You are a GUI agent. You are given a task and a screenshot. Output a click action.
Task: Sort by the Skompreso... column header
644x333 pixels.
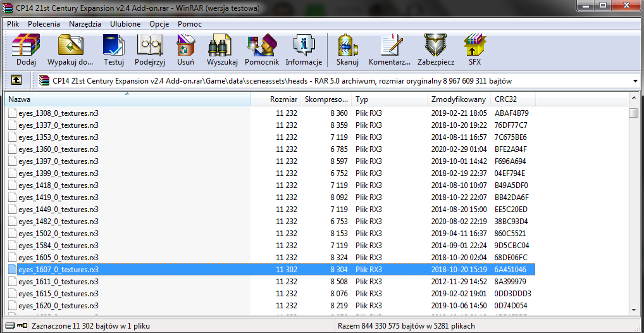tap(326, 99)
